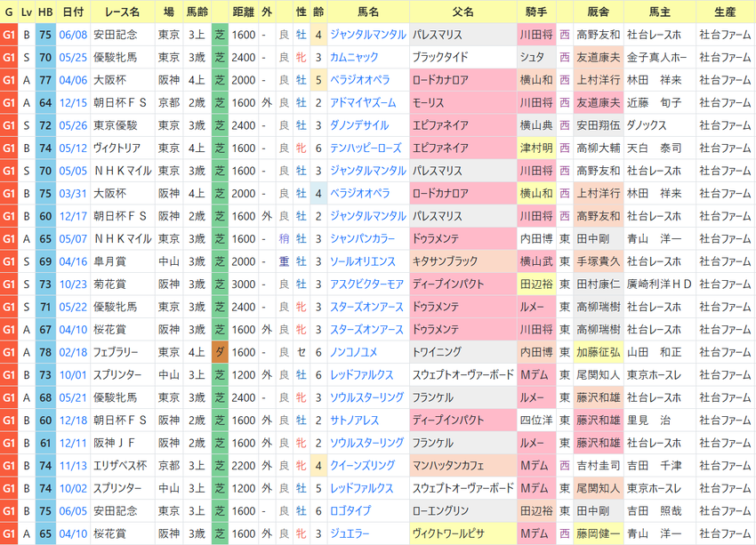Open the 06/08 date link
Screen dimensions: 756x545
click(73, 35)
